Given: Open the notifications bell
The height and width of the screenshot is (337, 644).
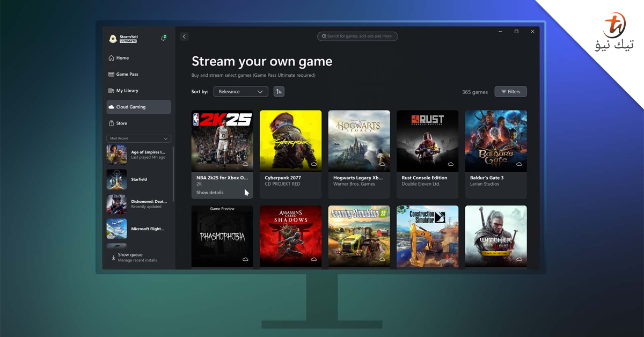Looking at the screenshot, I should [x=163, y=38].
